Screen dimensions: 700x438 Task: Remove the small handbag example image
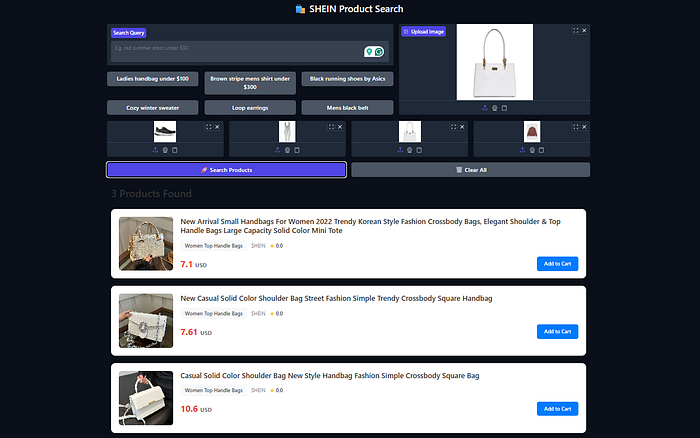pyautogui.click(x=462, y=127)
